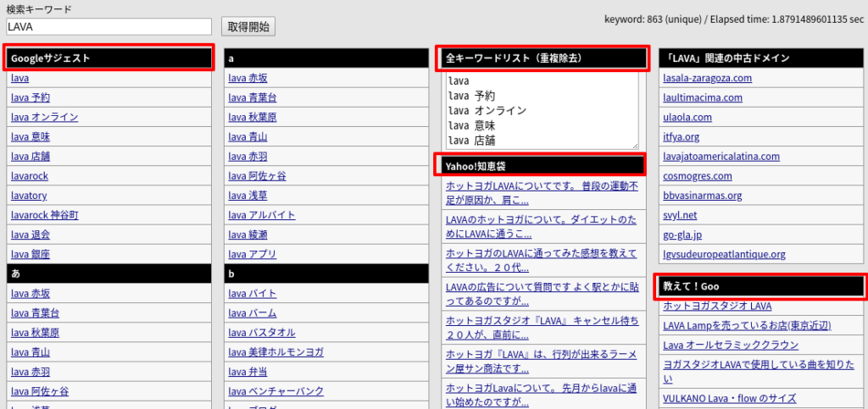Viewport: 868px width, 409px height.
Task: Open the "lava バーム" link
Action: coord(253,313)
